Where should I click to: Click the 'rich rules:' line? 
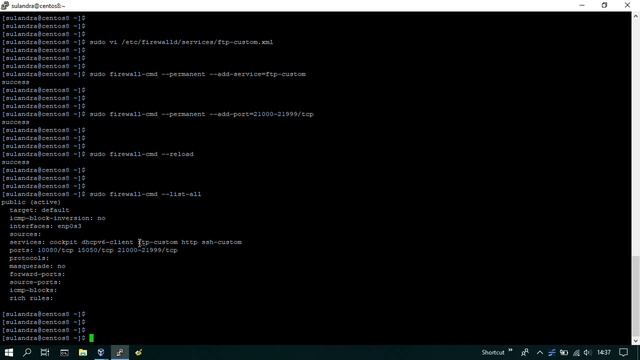click(31, 298)
